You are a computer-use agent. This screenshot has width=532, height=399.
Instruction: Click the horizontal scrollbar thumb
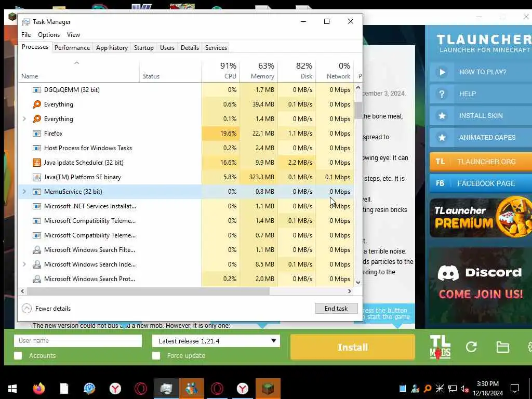148,291
